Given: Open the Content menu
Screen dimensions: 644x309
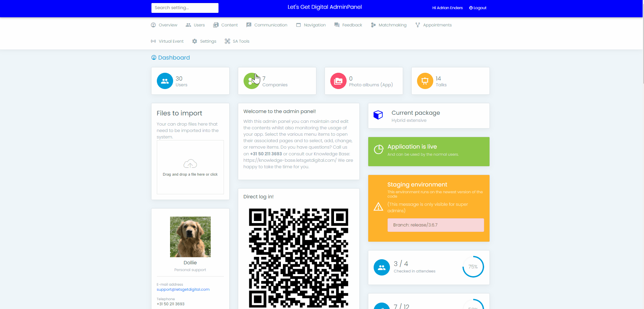Looking at the screenshot, I should 226,25.
